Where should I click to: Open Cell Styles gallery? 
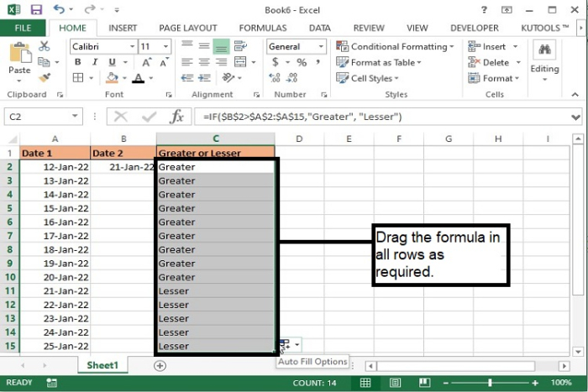tap(368, 78)
